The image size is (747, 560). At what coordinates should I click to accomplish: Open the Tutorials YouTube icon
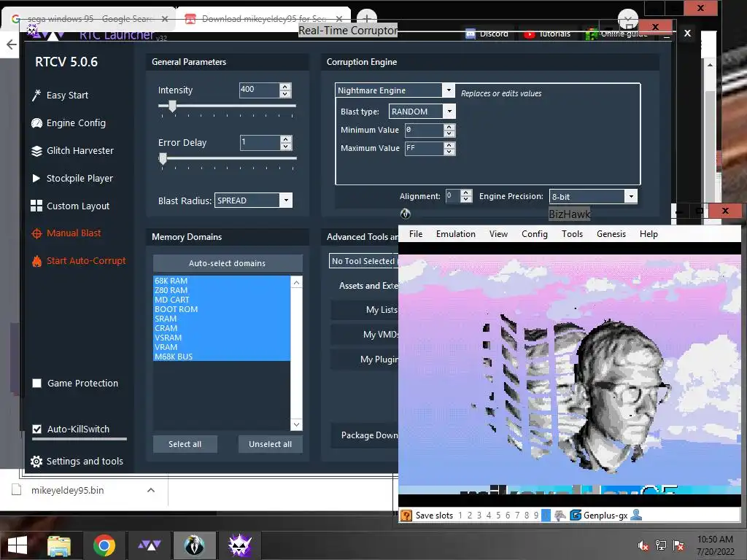point(530,34)
